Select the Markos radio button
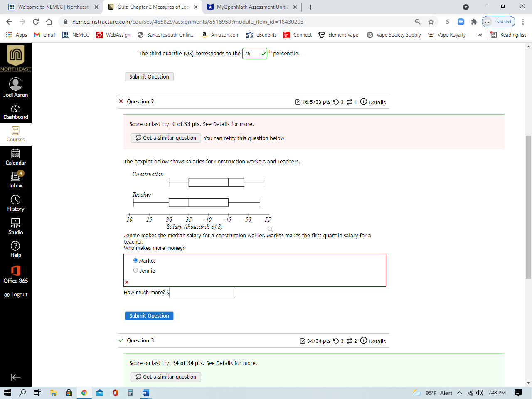Viewport: 532px width, 399px height. coord(135,260)
